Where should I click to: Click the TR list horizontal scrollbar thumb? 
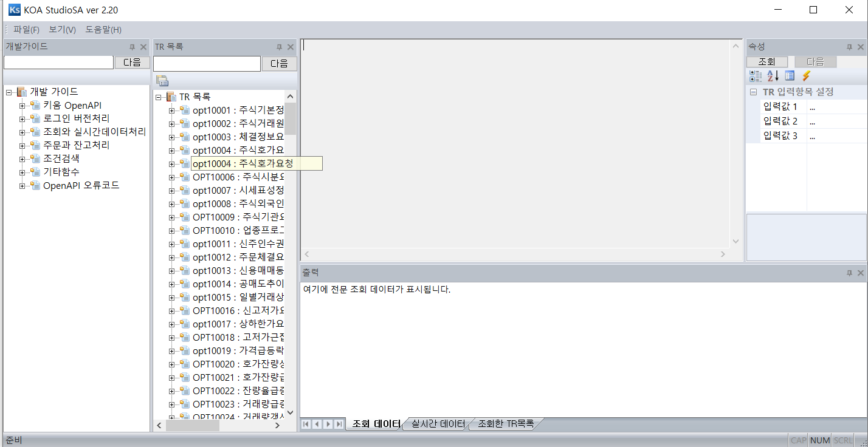[192, 426]
